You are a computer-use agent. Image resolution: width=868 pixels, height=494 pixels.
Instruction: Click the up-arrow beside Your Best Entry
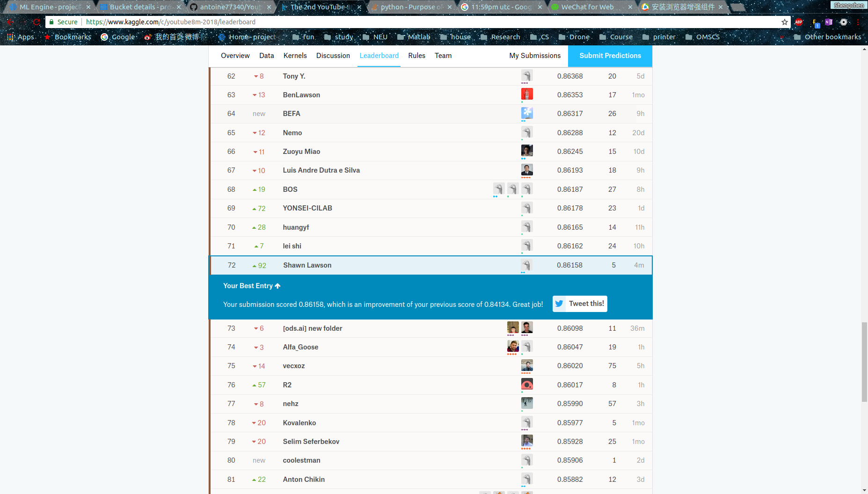click(x=277, y=286)
